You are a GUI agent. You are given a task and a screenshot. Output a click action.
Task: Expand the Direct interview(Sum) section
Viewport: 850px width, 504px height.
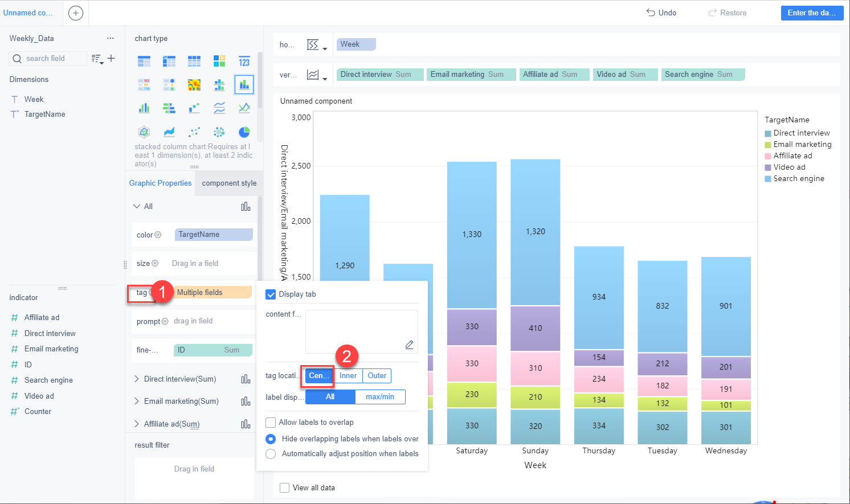(137, 379)
